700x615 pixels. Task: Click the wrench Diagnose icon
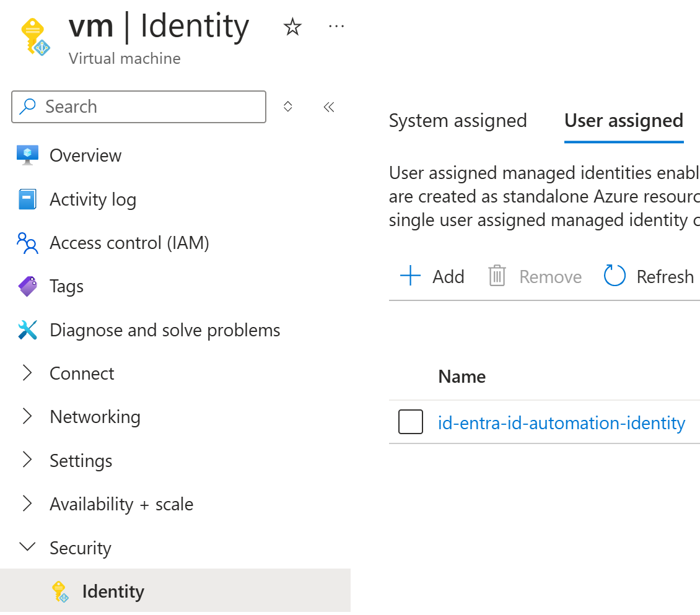[28, 330]
